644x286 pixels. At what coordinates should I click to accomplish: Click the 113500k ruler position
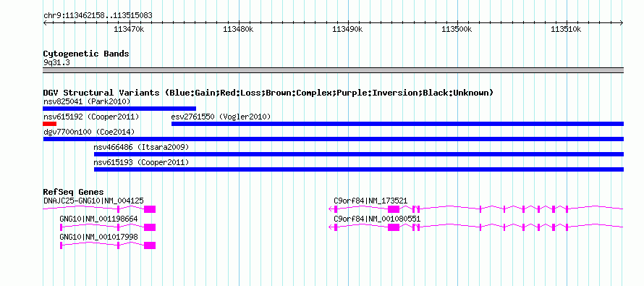457,29
